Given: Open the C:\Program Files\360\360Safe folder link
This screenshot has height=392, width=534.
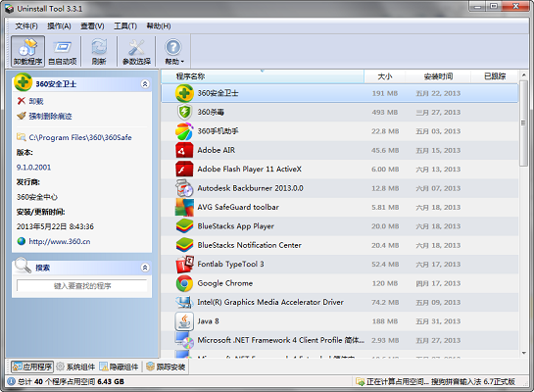Looking at the screenshot, I should click(x=80, y=137).
